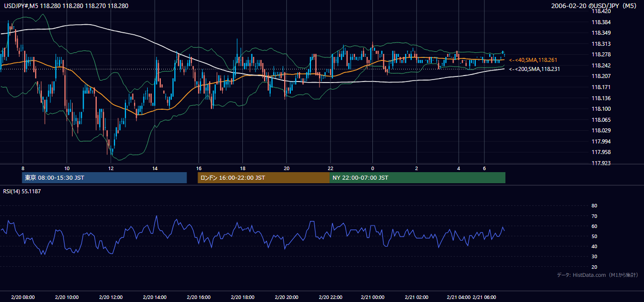644x302 pixels.
Task: Click the 2/20 16:00 time label
Action: coord(199,297)
